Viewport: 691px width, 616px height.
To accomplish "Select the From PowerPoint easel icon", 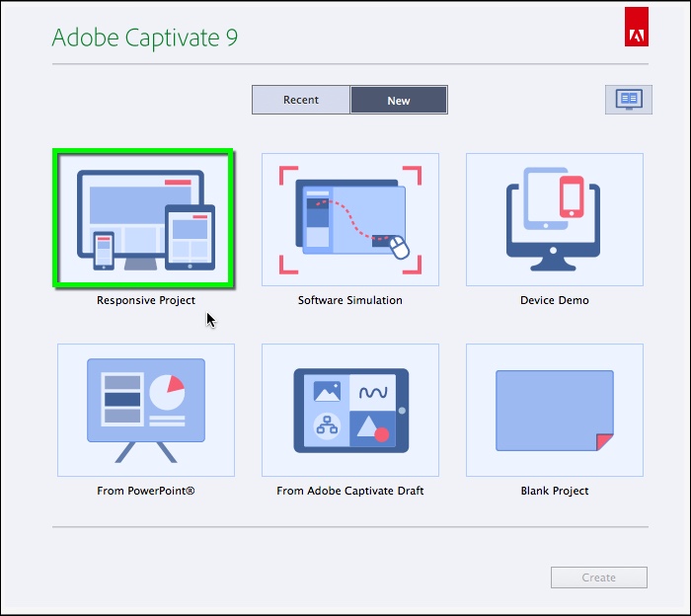I will [146, 410].
